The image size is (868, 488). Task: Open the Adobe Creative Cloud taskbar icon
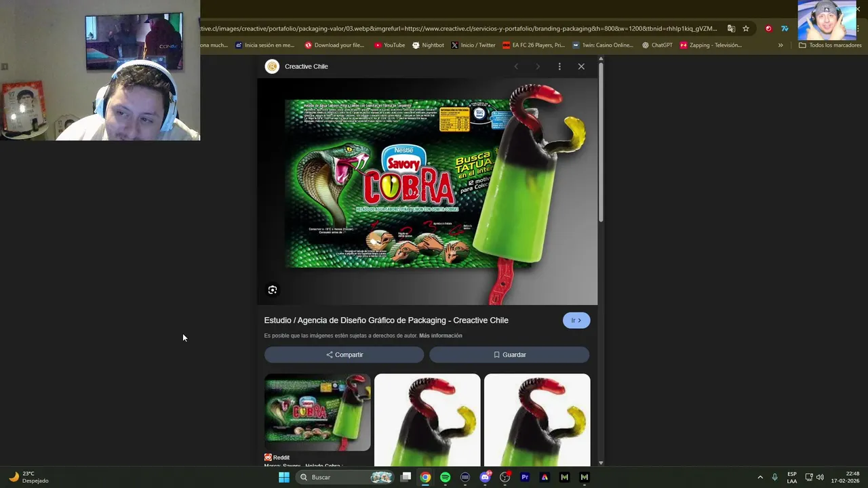click(545, 477)
